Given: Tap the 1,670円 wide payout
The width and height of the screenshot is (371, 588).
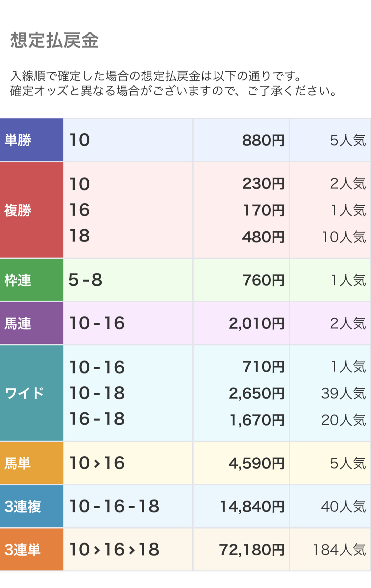Looking at the screenshot, I should 257,420.
